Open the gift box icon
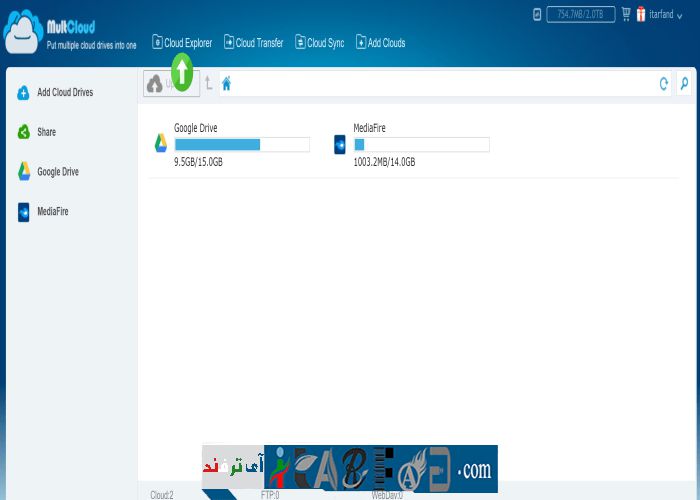The height and width of the screenshot is (500, 700). [x=640, y=14]
